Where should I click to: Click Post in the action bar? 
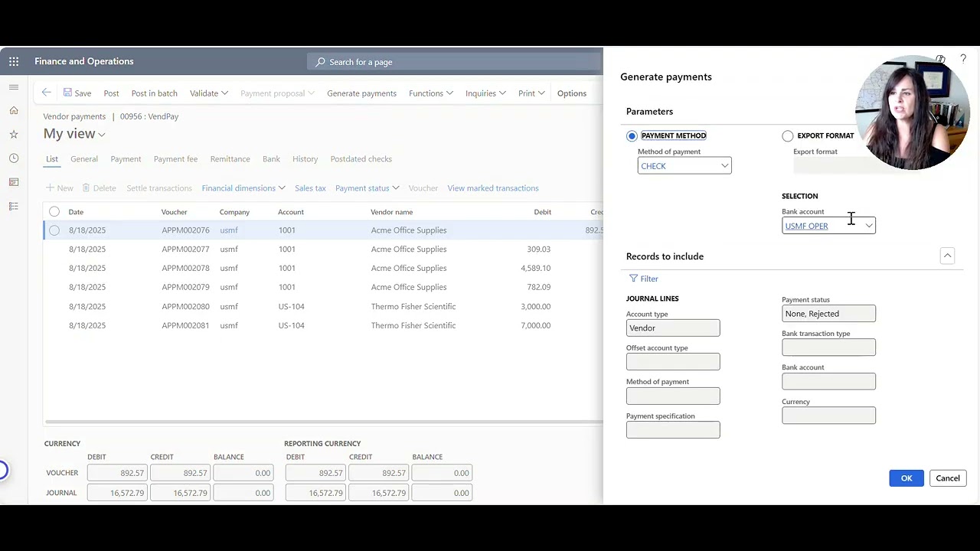pos(111,93)
